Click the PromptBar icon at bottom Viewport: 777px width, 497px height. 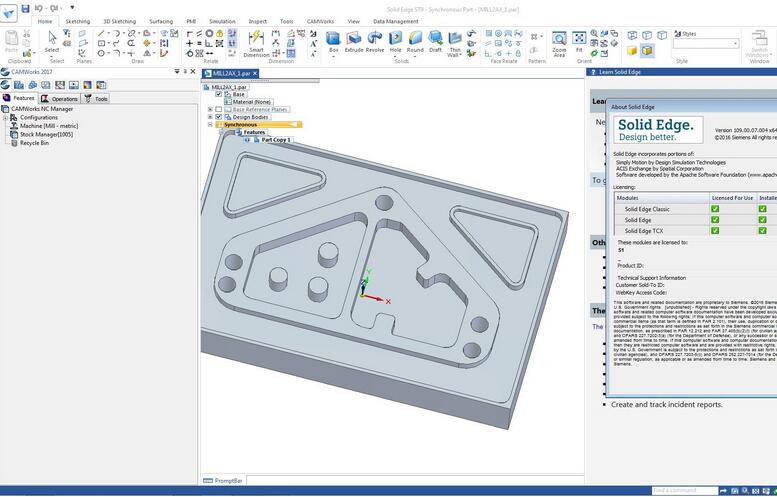208,481
